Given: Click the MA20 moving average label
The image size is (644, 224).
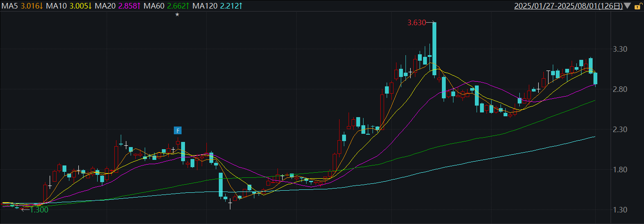Looking at the screenshot, I should [x=106, y=6].
